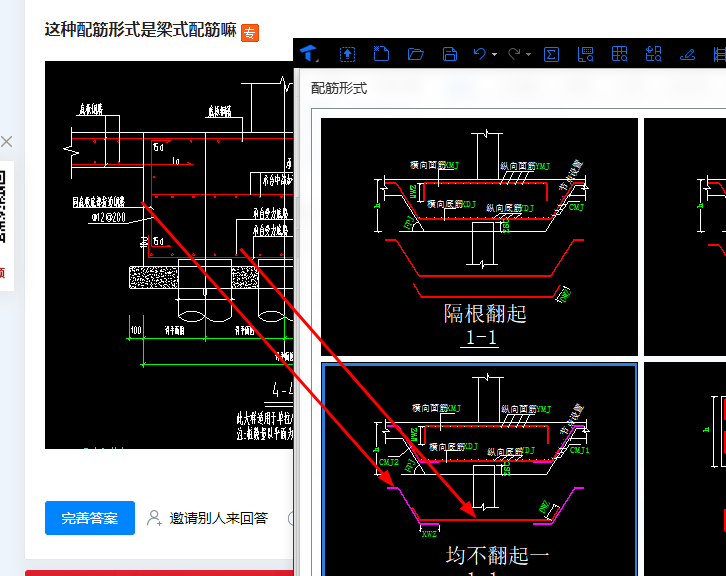
Task: Select the '隔根翻起 1-1' rebar form thumbnail
Action: pyautogui.click(x=479, y=237)
